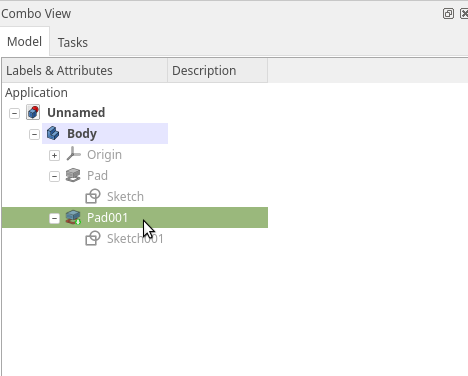Collapse the Unnamed document node
Screen dimensions: 468x376
pyautogui.click(x=14, y=113)
